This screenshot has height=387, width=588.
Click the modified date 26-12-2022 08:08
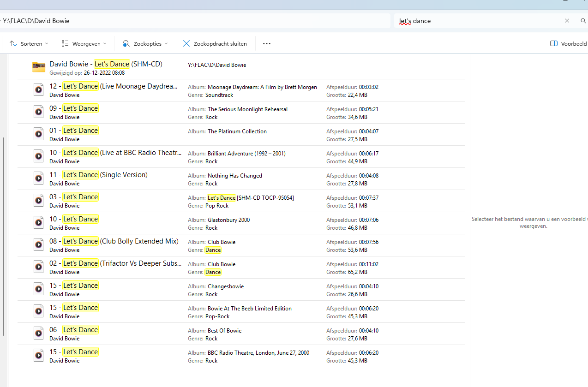click(104, 73)
